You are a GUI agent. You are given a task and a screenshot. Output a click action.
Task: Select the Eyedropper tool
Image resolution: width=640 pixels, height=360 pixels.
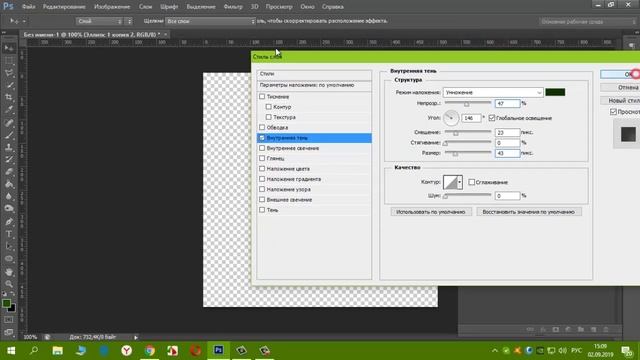point(9,110)
